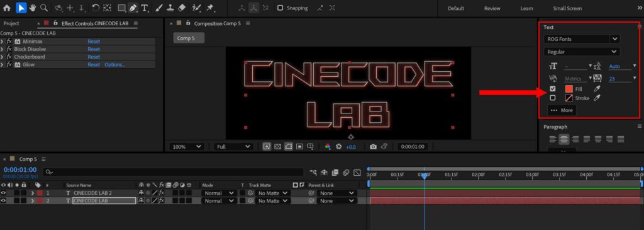
Task: Select the Hand tool
Action: pyautogui.click(x=33, y=8)
